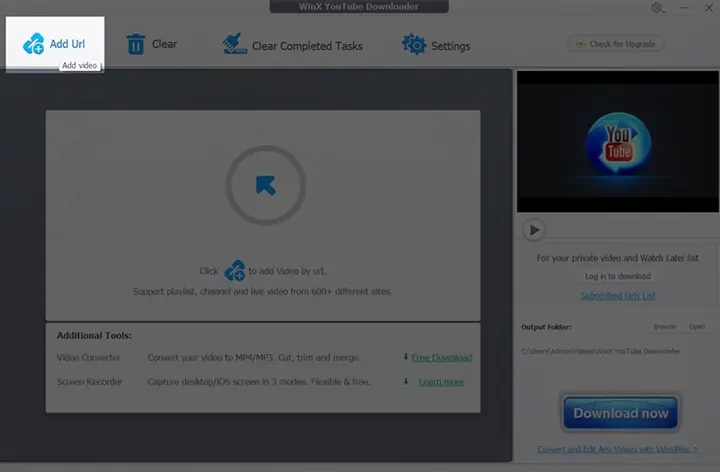Click the small gear icon in title bar
The width and height of the screenshot is (720, 472).
658,8
